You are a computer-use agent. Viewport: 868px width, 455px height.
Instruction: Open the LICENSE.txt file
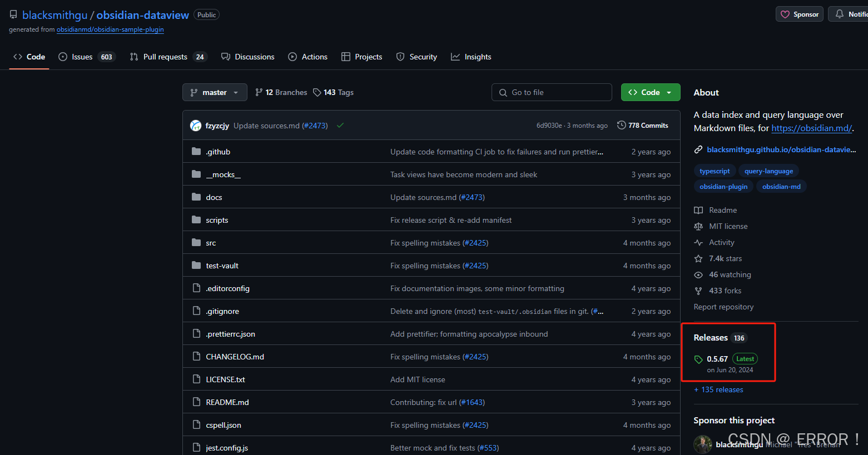(225, 379)
